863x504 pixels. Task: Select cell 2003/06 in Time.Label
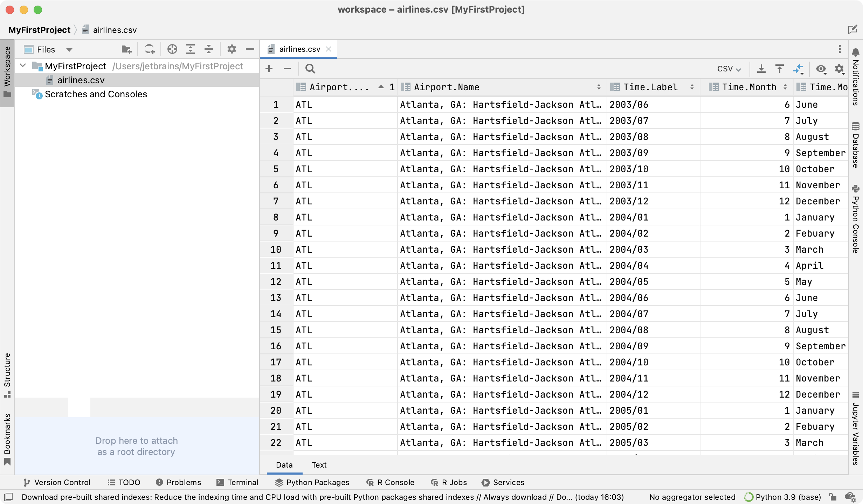654,104
